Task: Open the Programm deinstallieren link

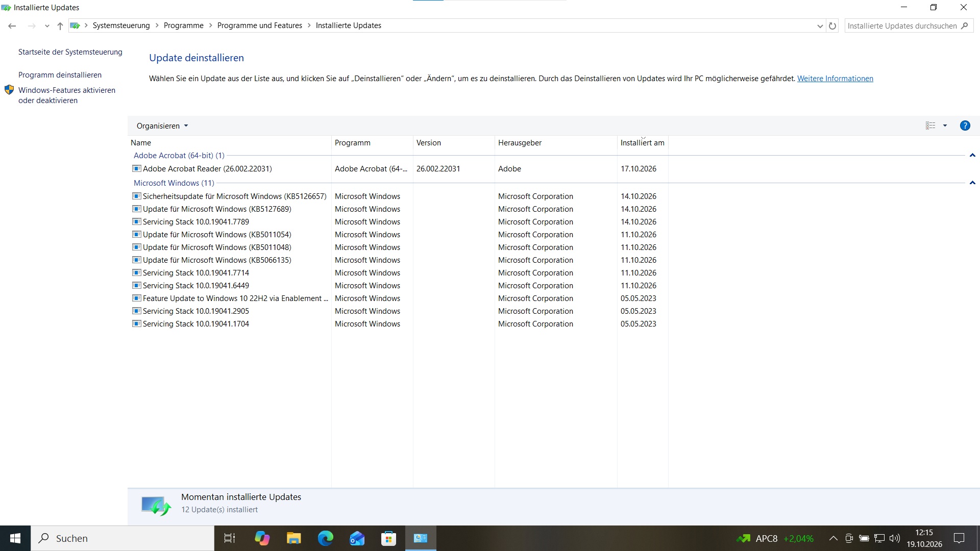Action: click(x=60, y=75)
